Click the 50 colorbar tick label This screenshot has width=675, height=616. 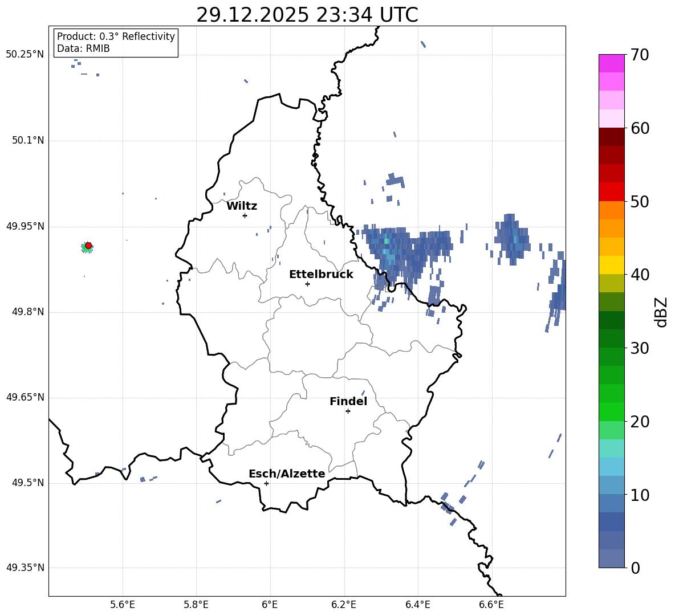pos(640,202)
